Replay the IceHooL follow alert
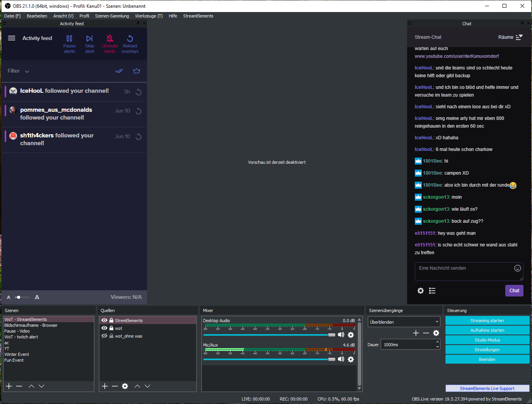The height and width of the screenshot is (404, 532). (x=139, y=92)
